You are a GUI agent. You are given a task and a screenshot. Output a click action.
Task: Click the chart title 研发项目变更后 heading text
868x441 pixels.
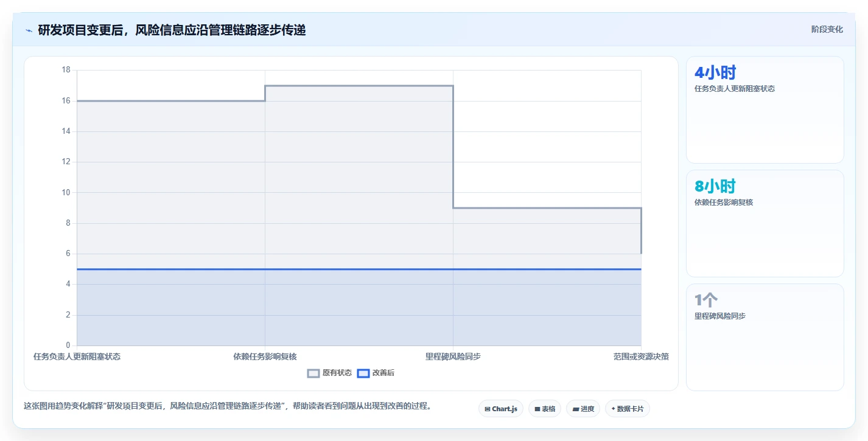point(172,30)
